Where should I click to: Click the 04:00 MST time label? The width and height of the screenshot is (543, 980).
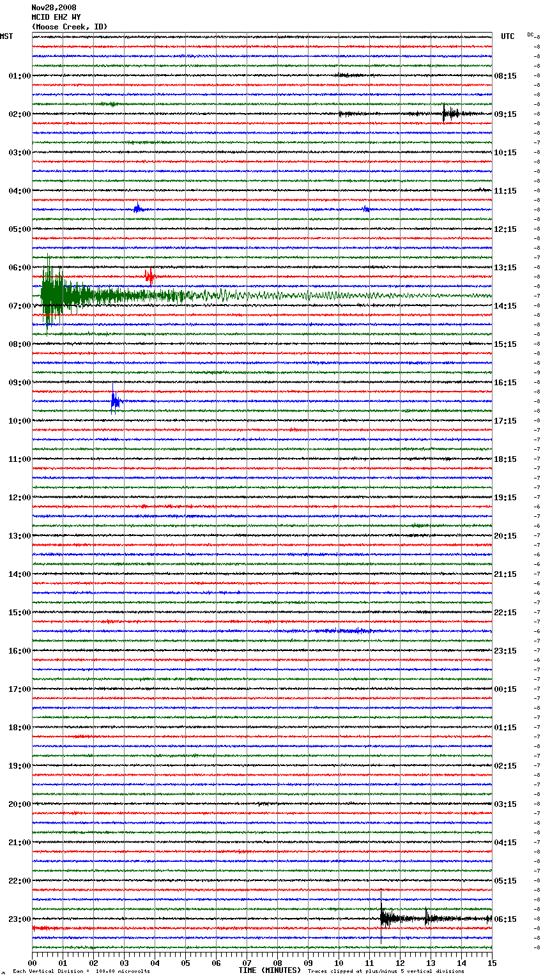click(20, 191)
